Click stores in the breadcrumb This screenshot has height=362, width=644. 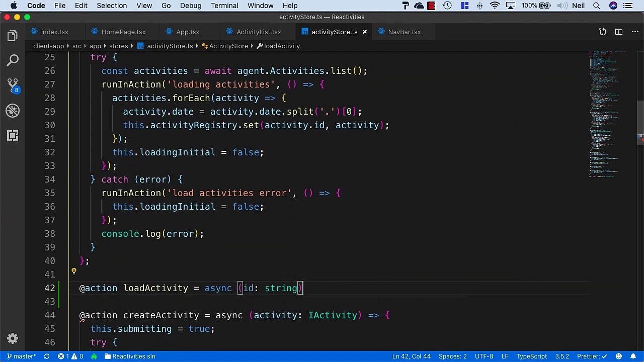pyautogui.click(x=118, y=46)
